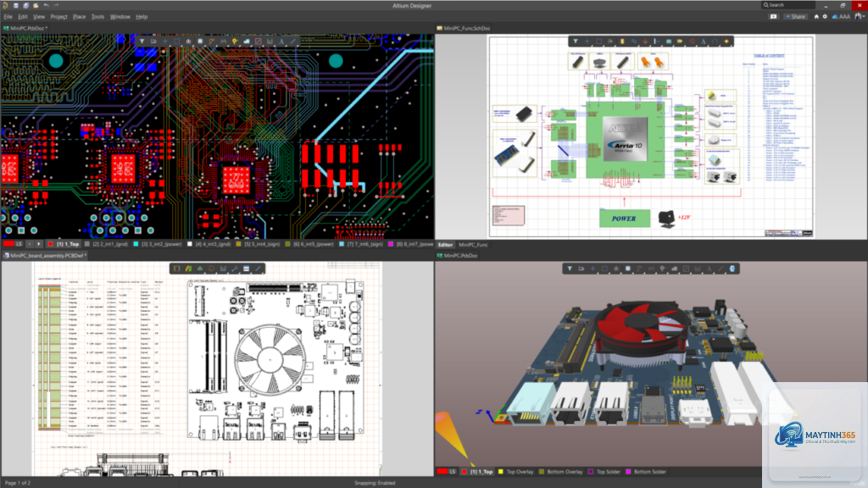Click the Place Board View icon in Draftsman toolbar
Viewport: 868px width, 488px height.
(x=176, y=269)
